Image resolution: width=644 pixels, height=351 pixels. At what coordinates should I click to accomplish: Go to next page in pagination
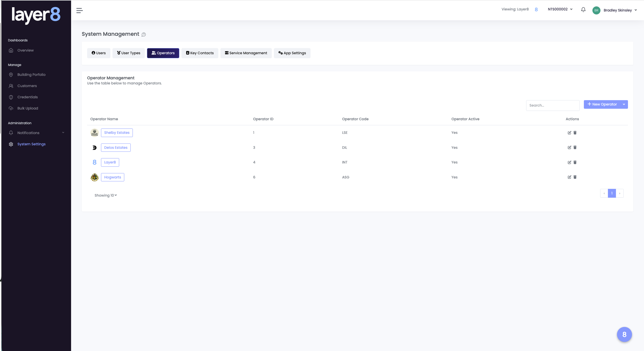pos(619,193)
